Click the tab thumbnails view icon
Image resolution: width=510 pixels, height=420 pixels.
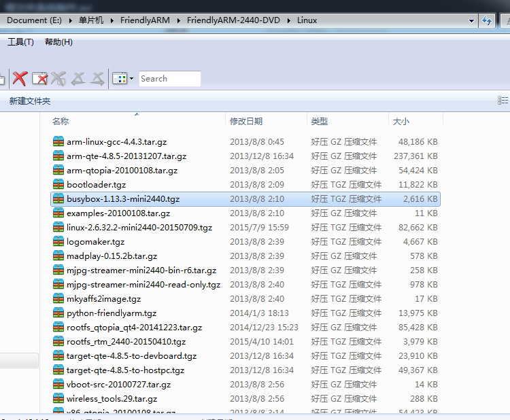(120, 79)
